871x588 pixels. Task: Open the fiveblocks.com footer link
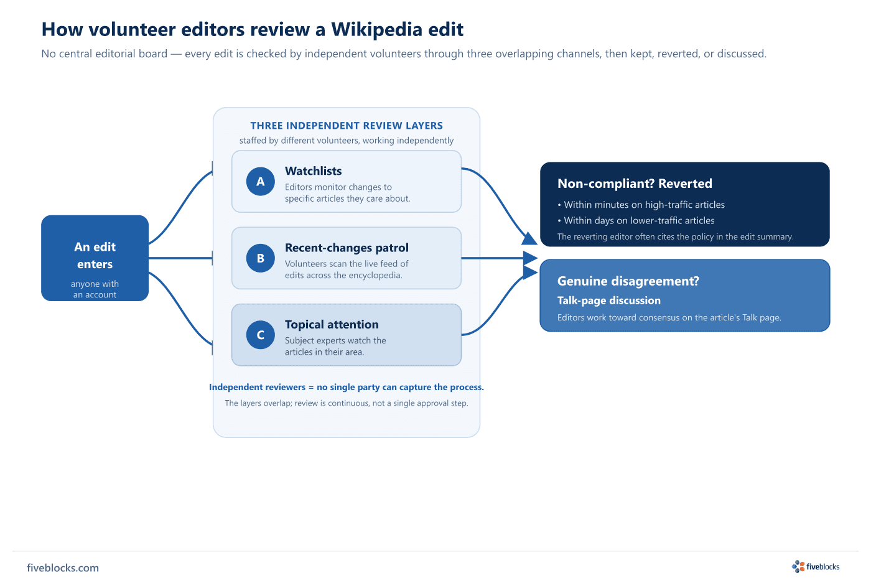[63, 567]
